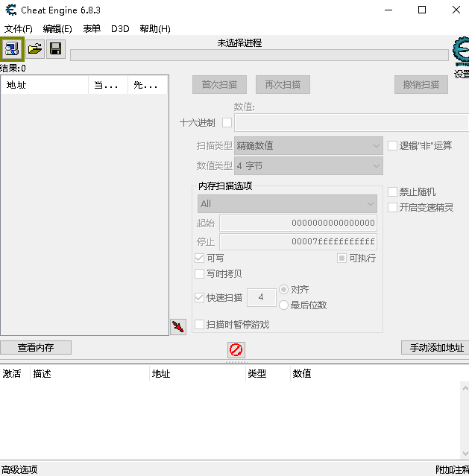Click the 未选择进程 label
469x476 pixels.
(239, 43)
